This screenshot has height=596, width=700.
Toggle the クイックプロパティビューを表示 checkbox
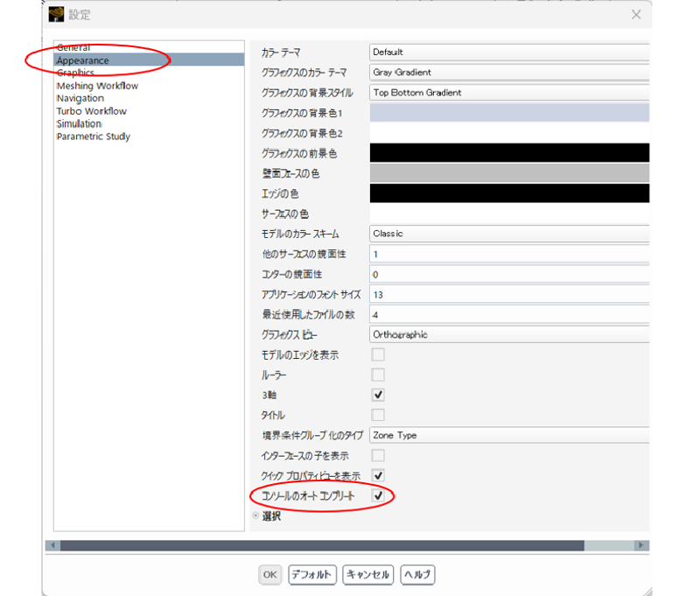377,475
